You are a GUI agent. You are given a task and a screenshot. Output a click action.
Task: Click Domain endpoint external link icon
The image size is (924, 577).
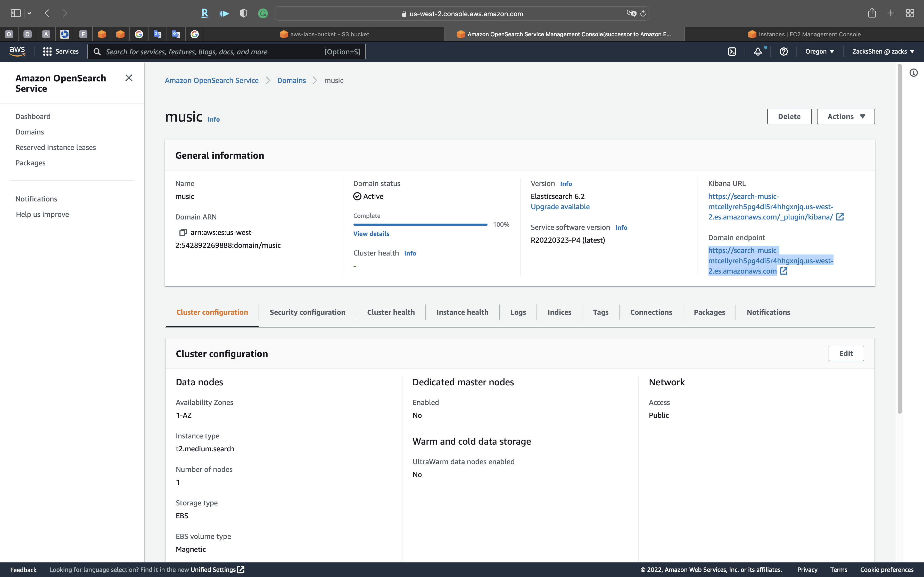click(x=784, y=271)
